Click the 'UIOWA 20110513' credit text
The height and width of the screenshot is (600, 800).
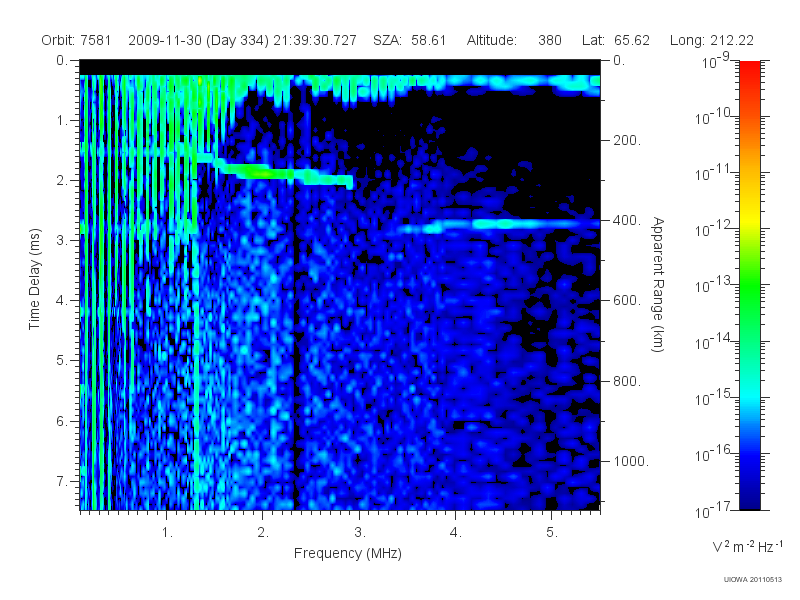(753, 579)
